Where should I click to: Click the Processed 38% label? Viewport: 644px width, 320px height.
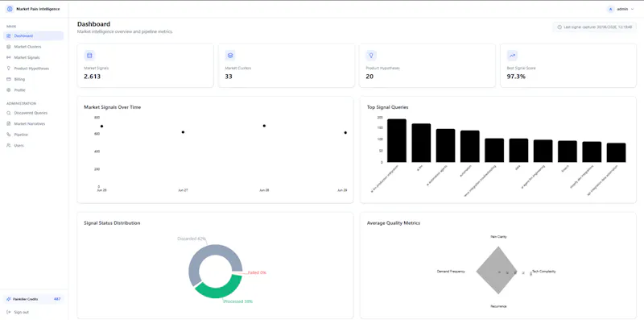click(x=237, y=301)
